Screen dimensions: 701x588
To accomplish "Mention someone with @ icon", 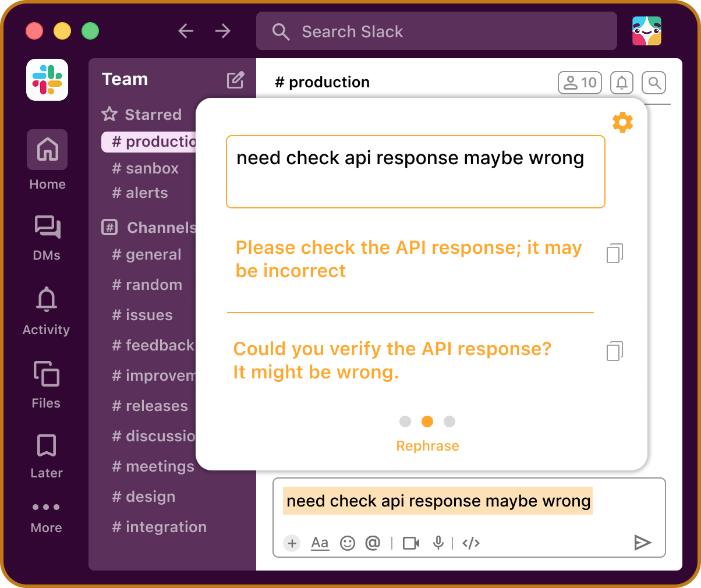I will 373,543.
